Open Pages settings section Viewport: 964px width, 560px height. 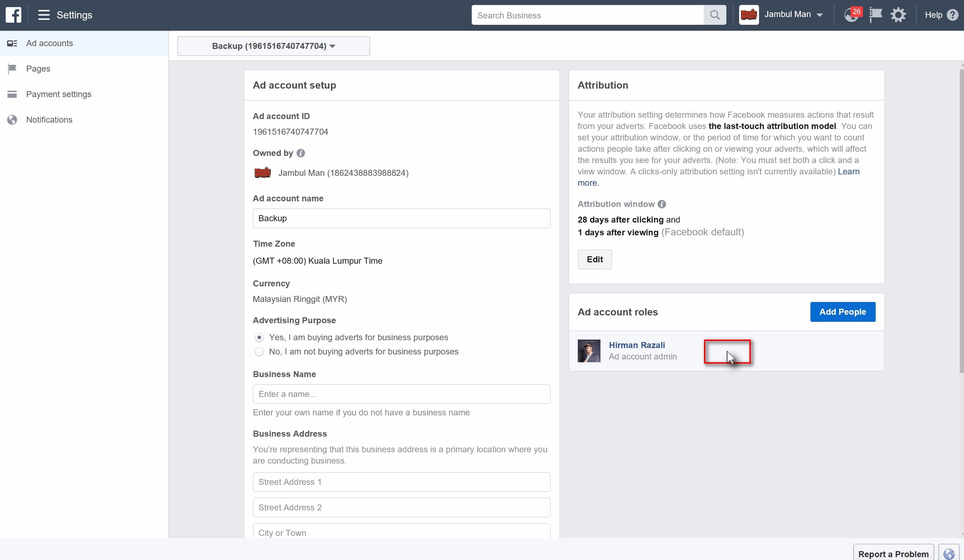tap(84, 69)
